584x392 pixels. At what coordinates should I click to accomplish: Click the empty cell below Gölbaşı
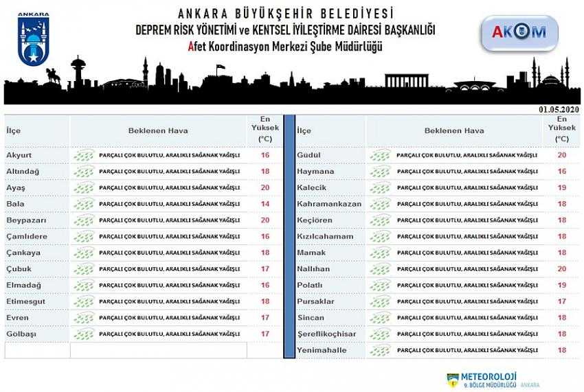(x=158, y=350)
